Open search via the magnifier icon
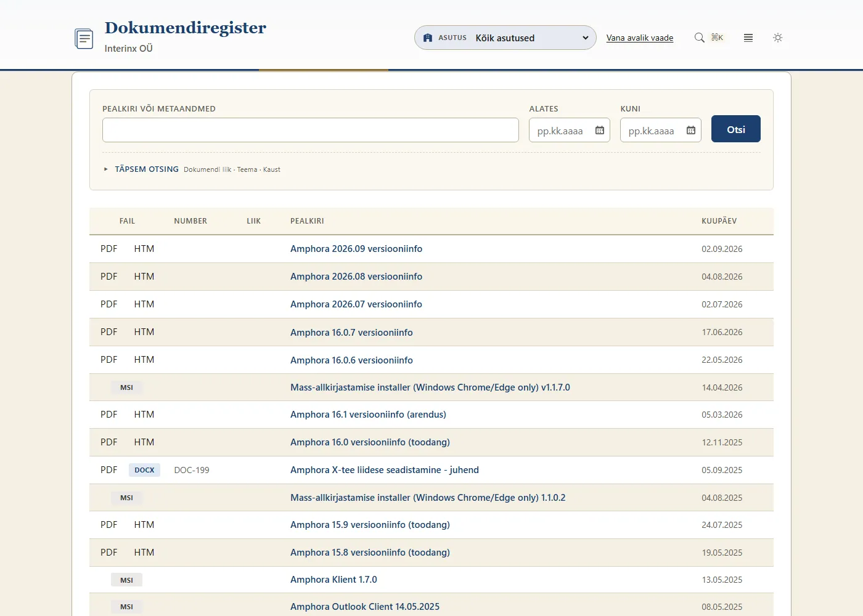Screen dimensions: 863x616 (700, 38)
